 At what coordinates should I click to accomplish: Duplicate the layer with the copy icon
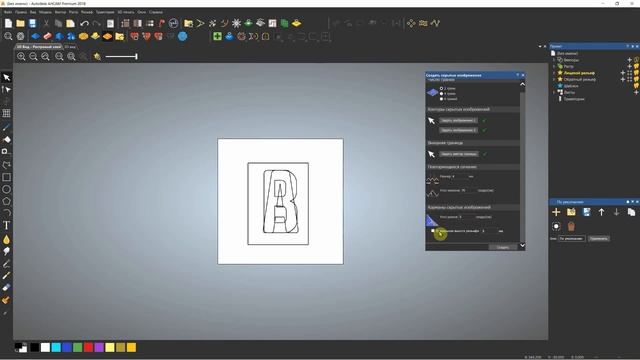(631, 212)
